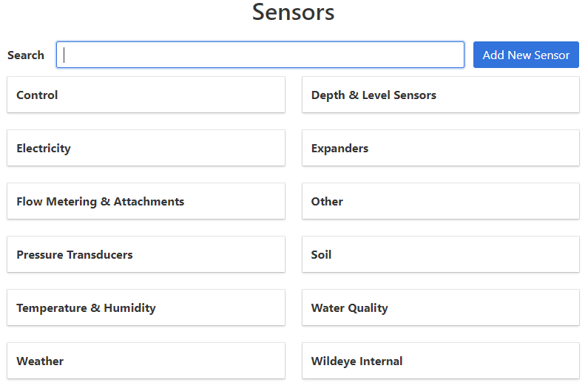Viewport: 588px width, 391px height.
Task: Click the sensor search input field
Action: 260,55
